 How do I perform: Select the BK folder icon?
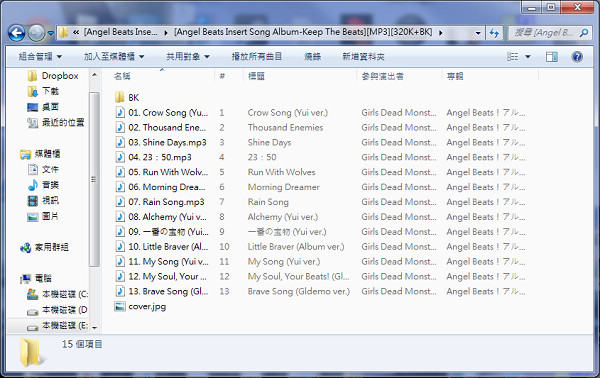coord(120,97)
